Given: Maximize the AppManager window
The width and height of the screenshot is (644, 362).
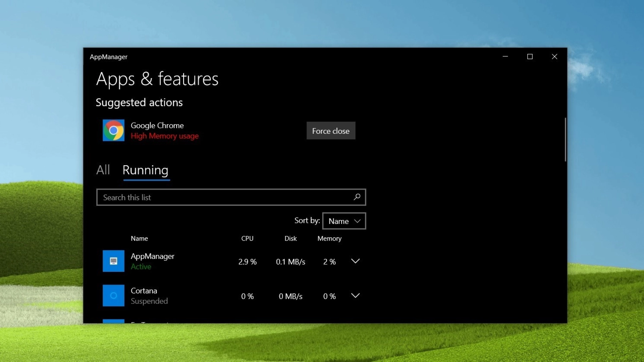Looking at the screenshot, I should coord(530,57).
